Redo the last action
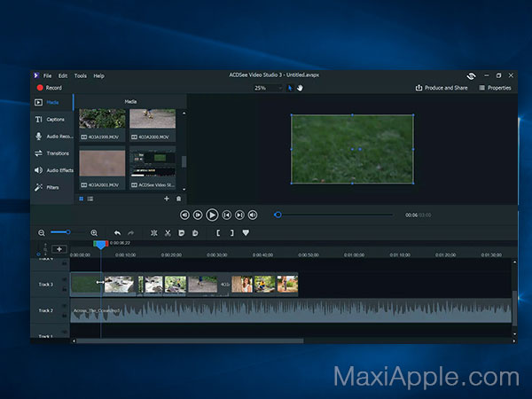The width and height of the screenshot is (532, 399). (x=130, y=232)
